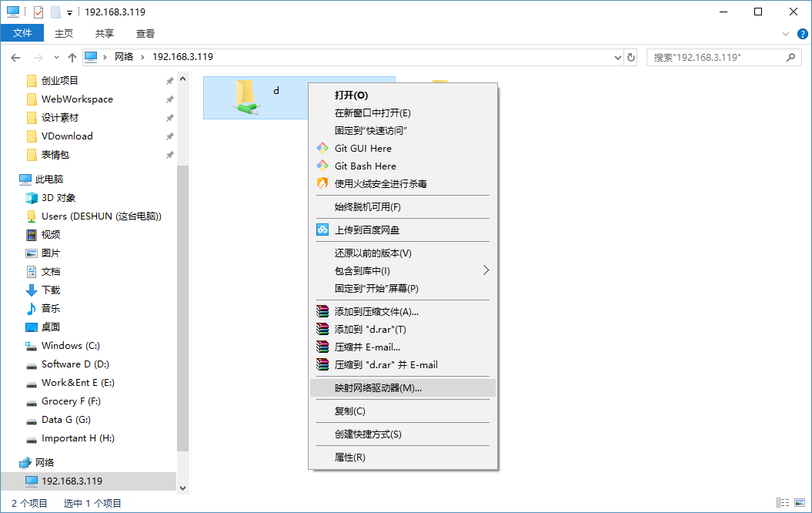Viewport: 812px width, 513px height.
Task: Open recent locations dropdown arrow
Action: 56,58
